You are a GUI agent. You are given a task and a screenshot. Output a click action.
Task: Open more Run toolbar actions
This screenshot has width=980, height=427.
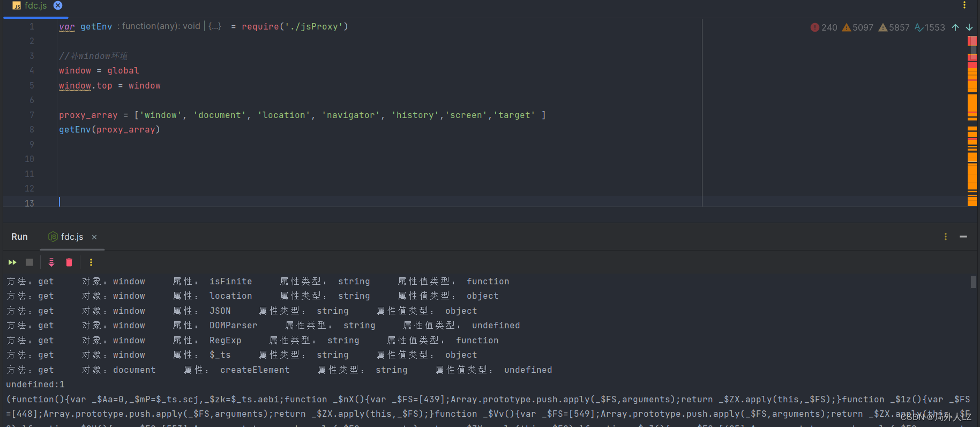[x=91, y=262]
